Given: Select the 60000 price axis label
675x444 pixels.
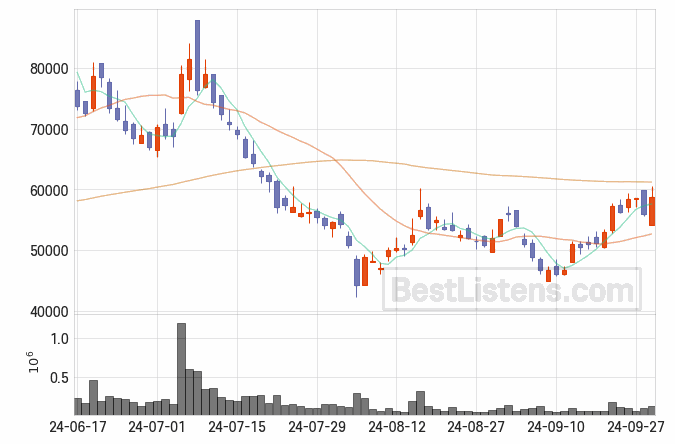Looking at the screenshot, I should click(49, 190).
